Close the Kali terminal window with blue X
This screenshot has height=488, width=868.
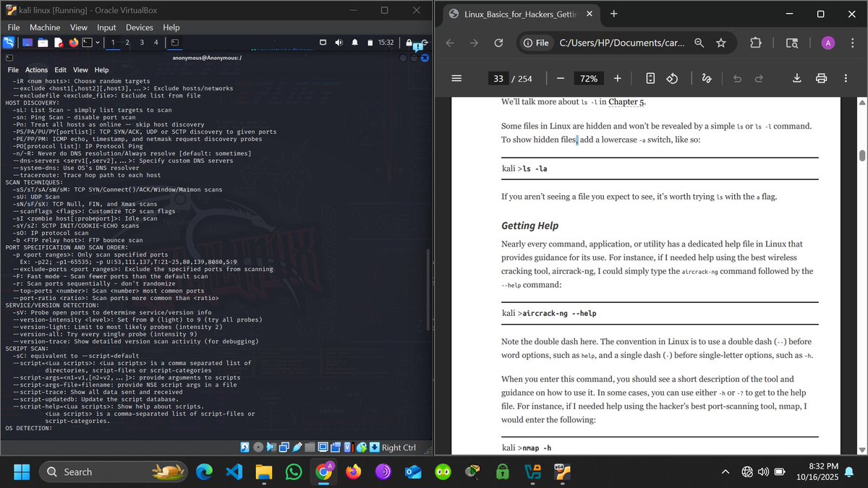(x=425, y=57)
